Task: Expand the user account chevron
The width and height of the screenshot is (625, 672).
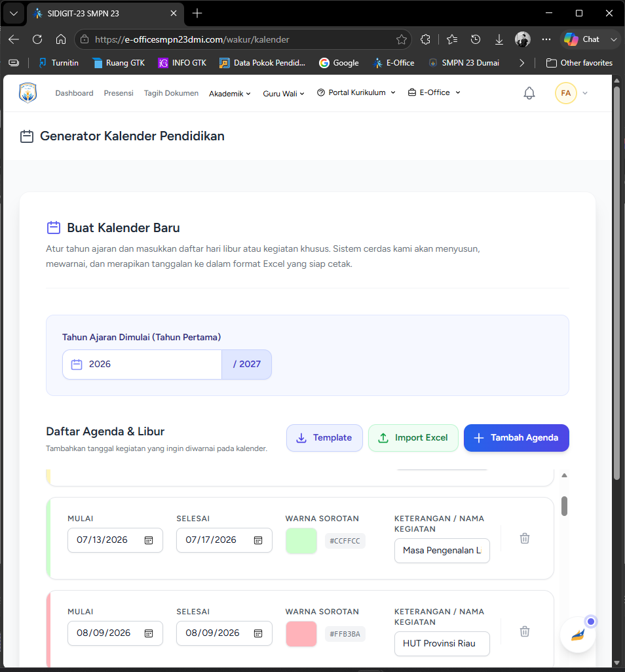Action: [x=585, y=93]
